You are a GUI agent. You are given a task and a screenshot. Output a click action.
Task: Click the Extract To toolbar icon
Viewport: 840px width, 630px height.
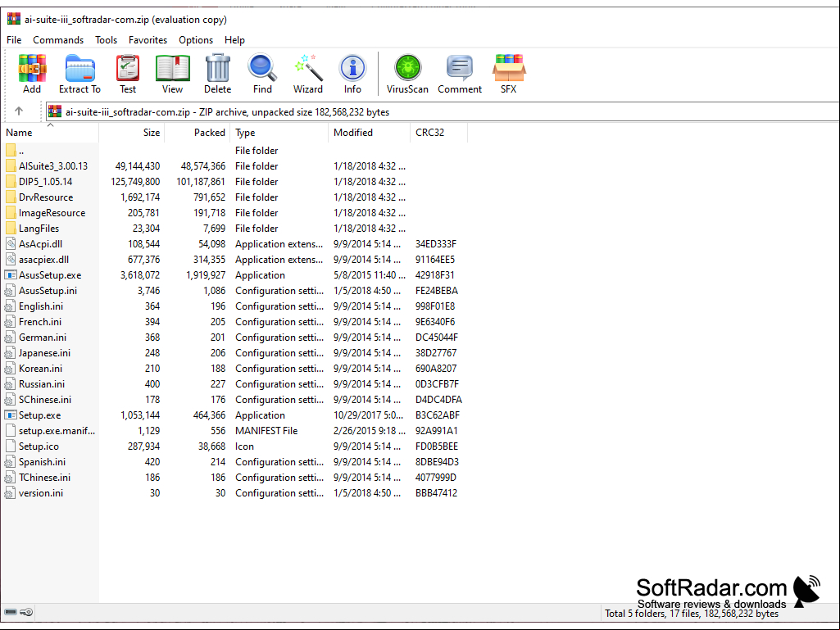[x=79, y=69]
